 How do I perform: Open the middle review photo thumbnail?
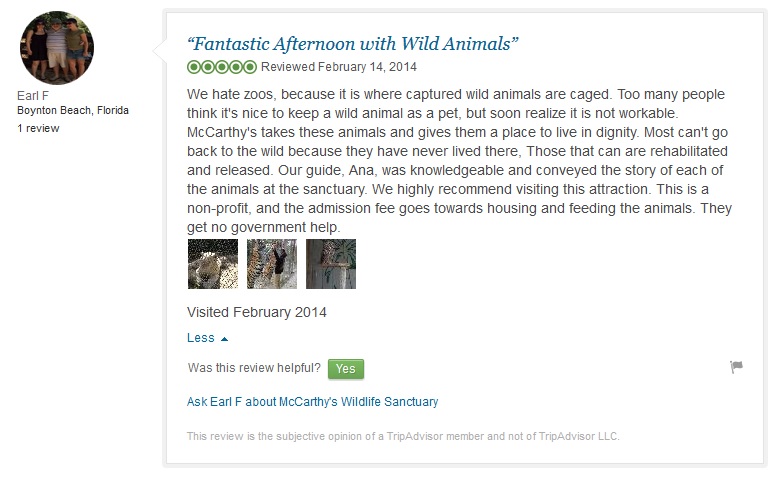[272, 264]
